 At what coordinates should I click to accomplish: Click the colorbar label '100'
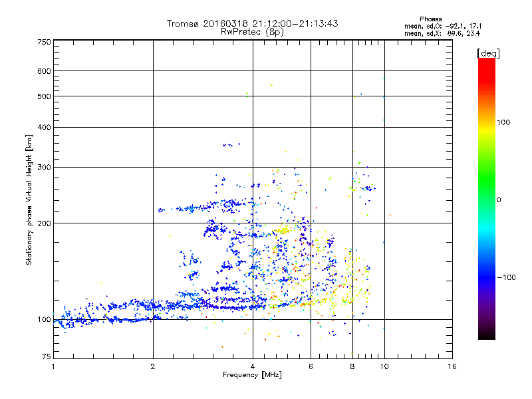point(503,122)
